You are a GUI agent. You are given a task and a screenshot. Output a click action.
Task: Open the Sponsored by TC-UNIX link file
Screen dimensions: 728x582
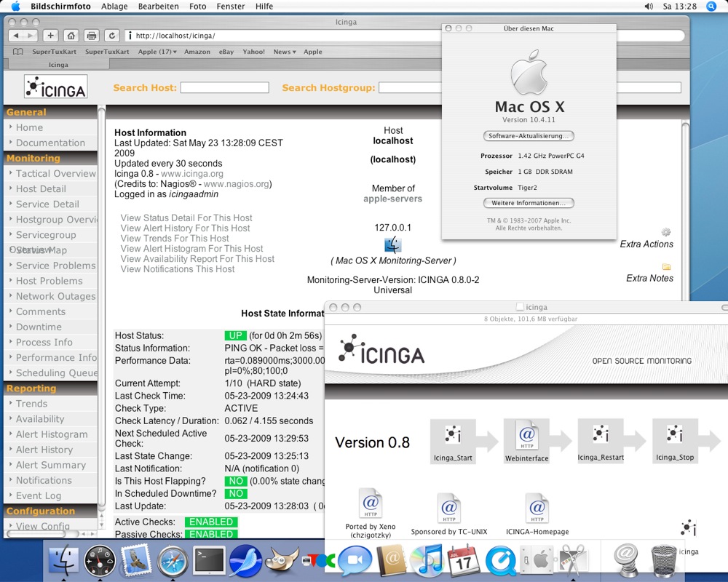click(x=448, y=509)
